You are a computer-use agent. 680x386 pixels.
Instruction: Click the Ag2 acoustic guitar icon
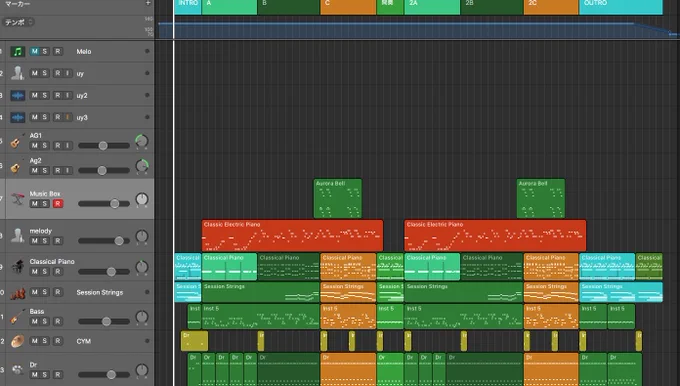coord(16,167)
